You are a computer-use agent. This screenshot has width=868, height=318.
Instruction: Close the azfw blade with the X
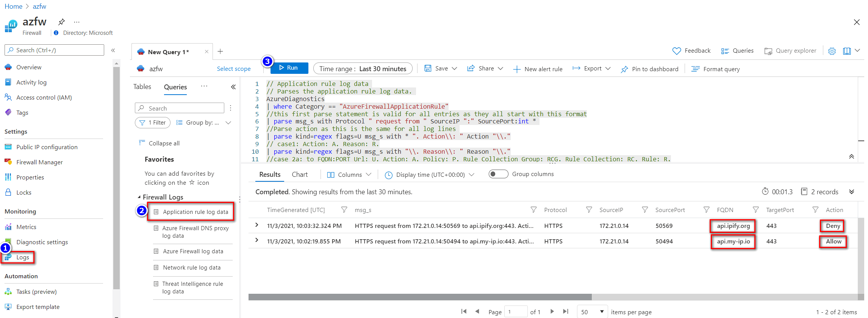click(x=857, y=22)
